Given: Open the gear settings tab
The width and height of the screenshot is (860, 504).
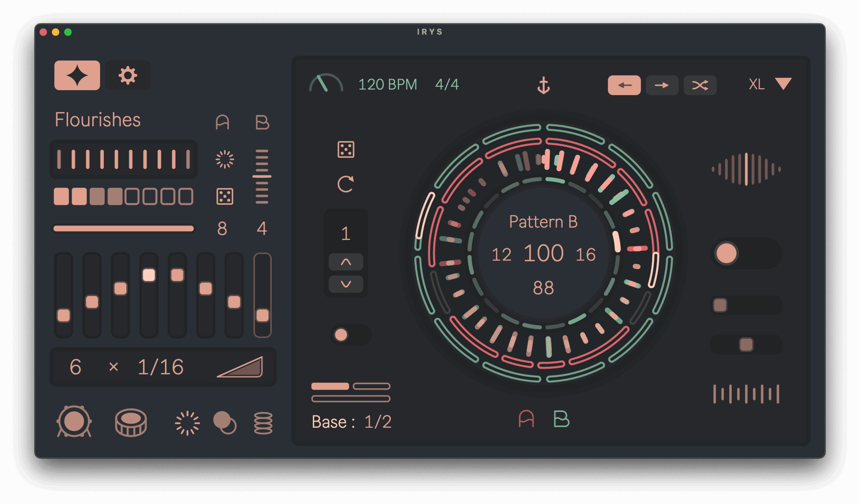Looking at the screenshot, I should [128, 75].
